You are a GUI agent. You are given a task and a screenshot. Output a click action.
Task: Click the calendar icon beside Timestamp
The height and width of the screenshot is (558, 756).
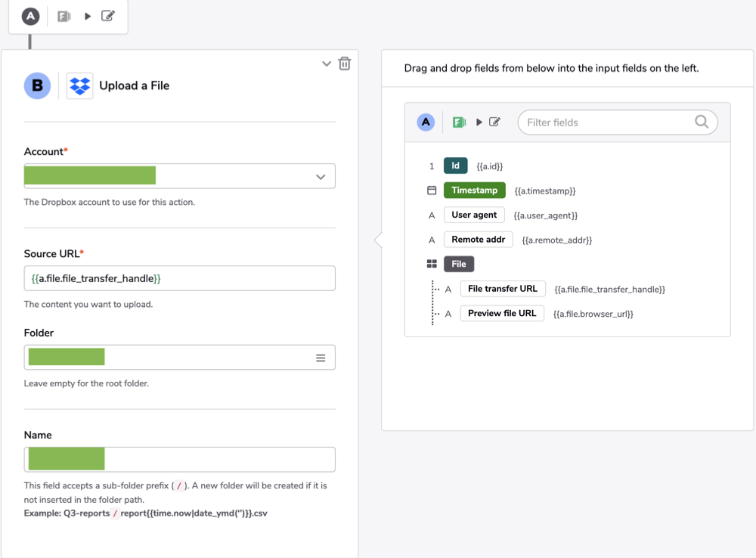point(432,191)
